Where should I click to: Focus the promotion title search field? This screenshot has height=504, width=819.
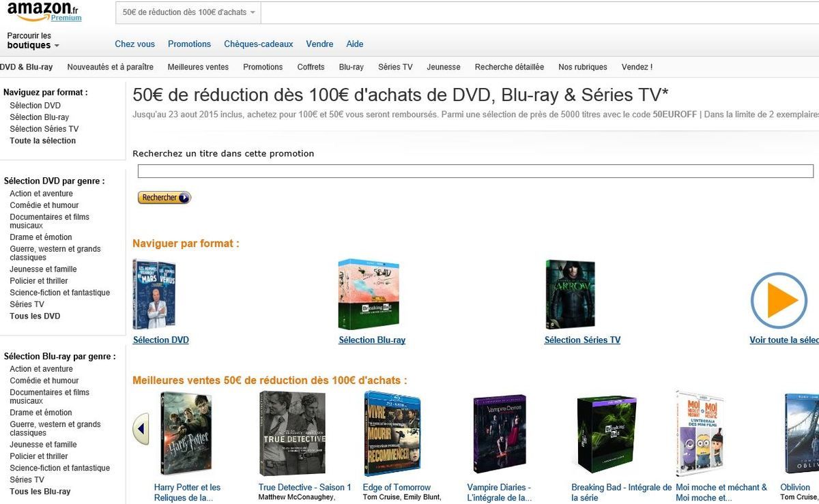pyautogui.click(x=476, y=171)
